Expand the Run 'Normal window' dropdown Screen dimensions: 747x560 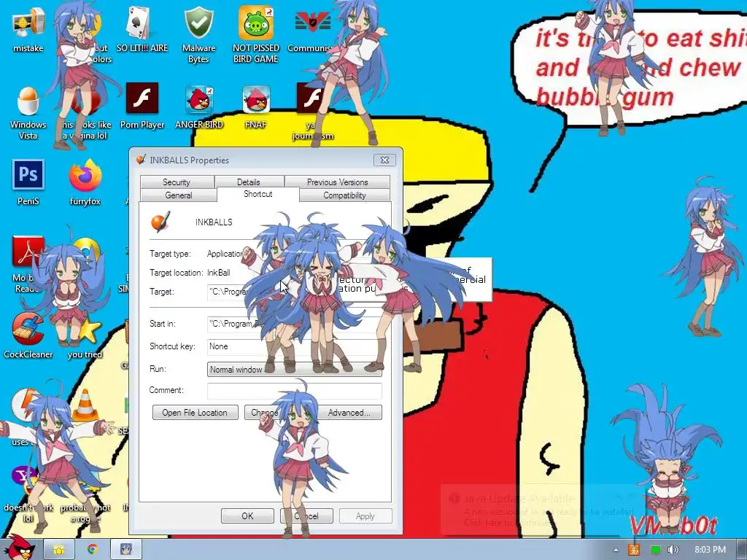295,370
